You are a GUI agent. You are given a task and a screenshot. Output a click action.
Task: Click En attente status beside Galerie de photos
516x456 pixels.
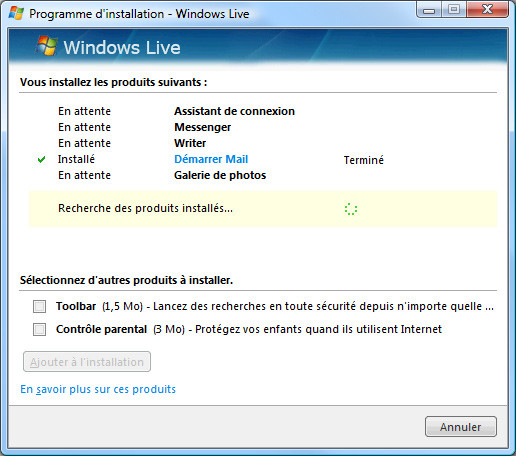84,175
